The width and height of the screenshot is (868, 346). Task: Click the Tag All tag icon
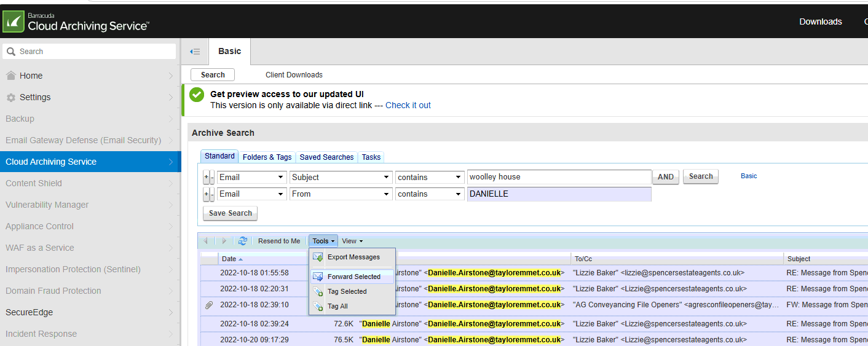(318, 306)
